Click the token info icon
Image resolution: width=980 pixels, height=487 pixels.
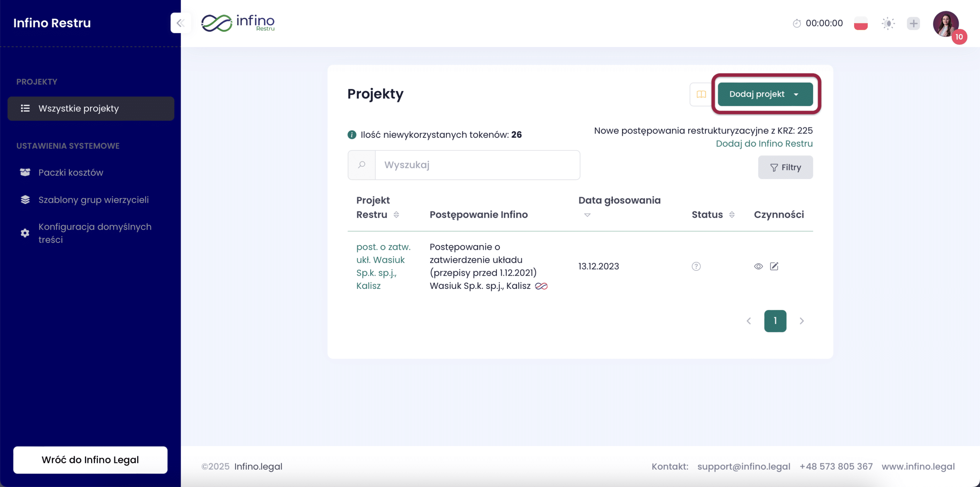(x=351, y=135)
